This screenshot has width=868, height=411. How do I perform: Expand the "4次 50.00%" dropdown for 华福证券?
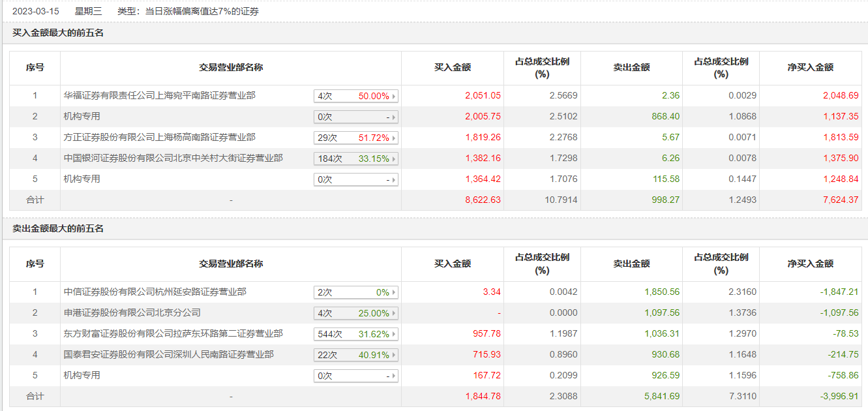tap(356, 96)
